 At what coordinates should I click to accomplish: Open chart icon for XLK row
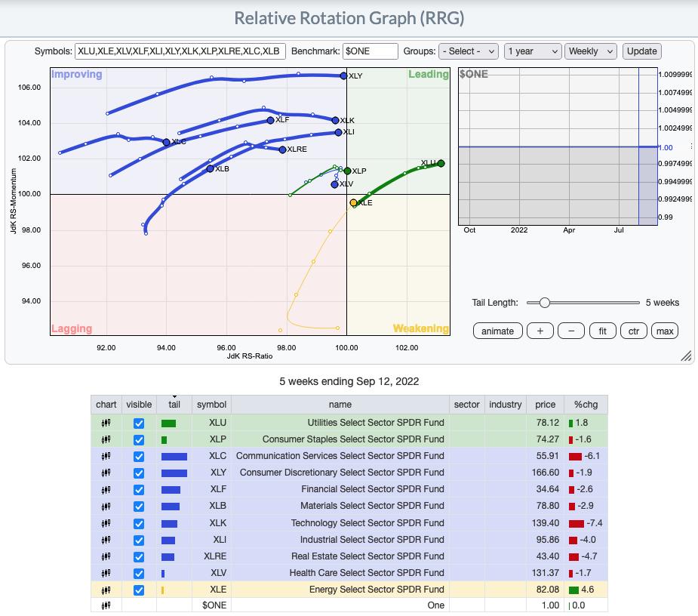tap(106, 523)
